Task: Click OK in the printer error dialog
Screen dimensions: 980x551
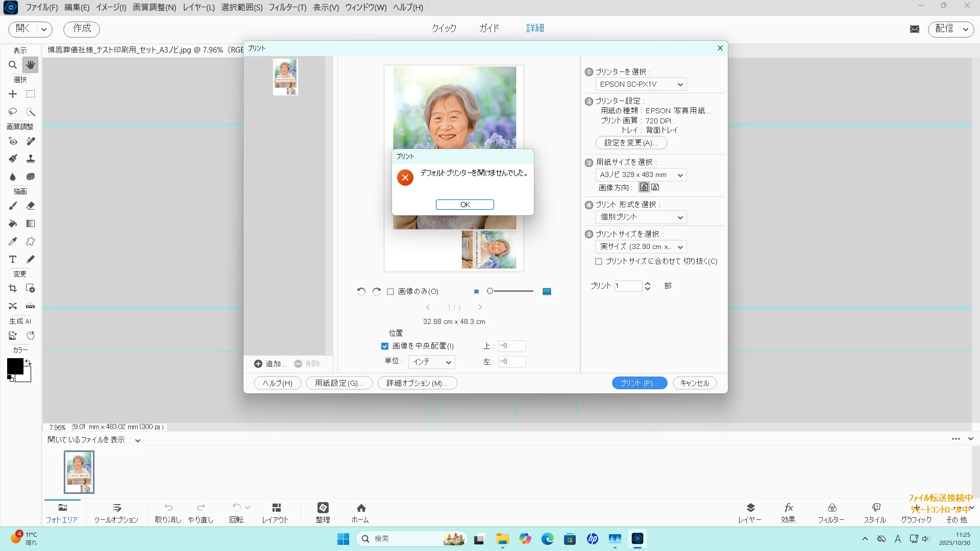Action: [x=464, y=205]
